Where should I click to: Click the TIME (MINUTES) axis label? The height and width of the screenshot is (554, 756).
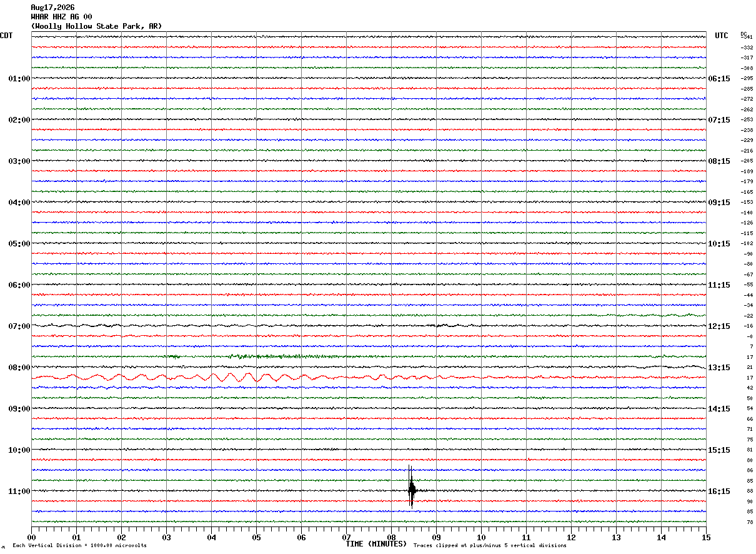pos(376,544)
